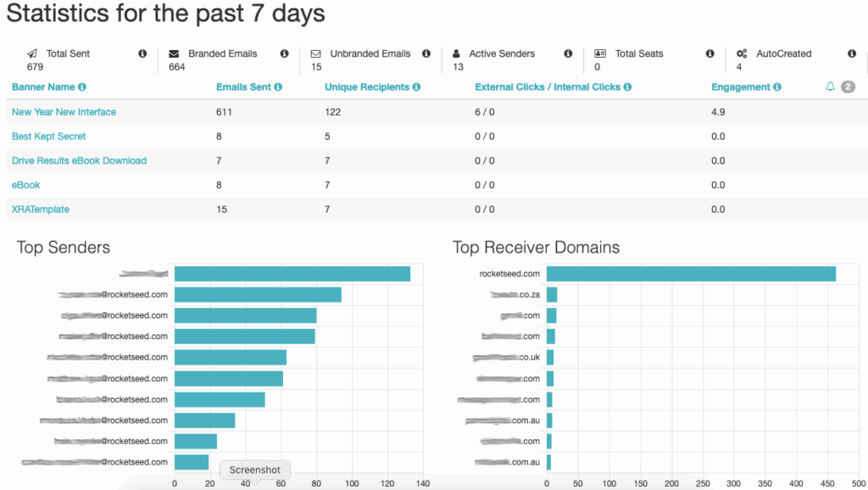The width and height of the screenshot is (868, 490).
Task: Open the Best Kept Secret banner
Action: click(48, 136)
